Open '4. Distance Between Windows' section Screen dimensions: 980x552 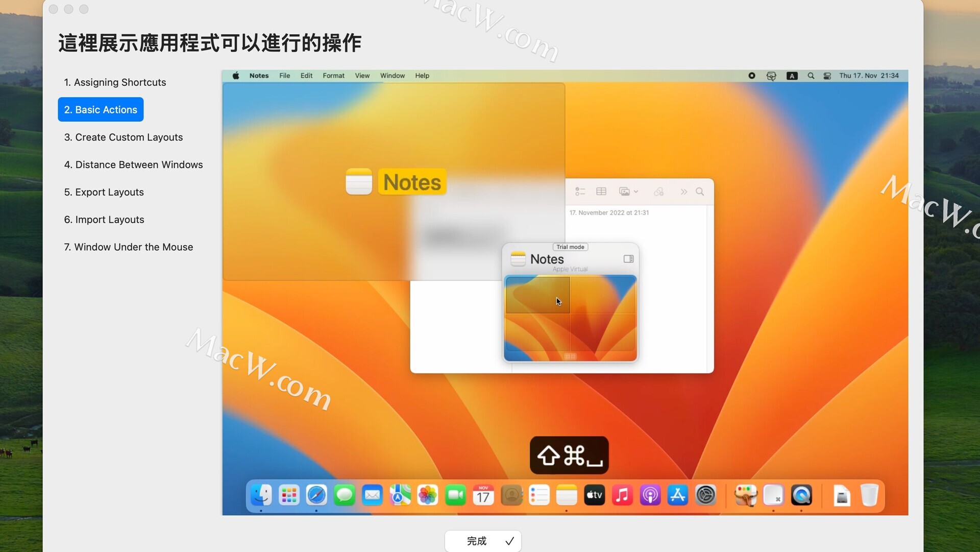click(x=133, y=164)
